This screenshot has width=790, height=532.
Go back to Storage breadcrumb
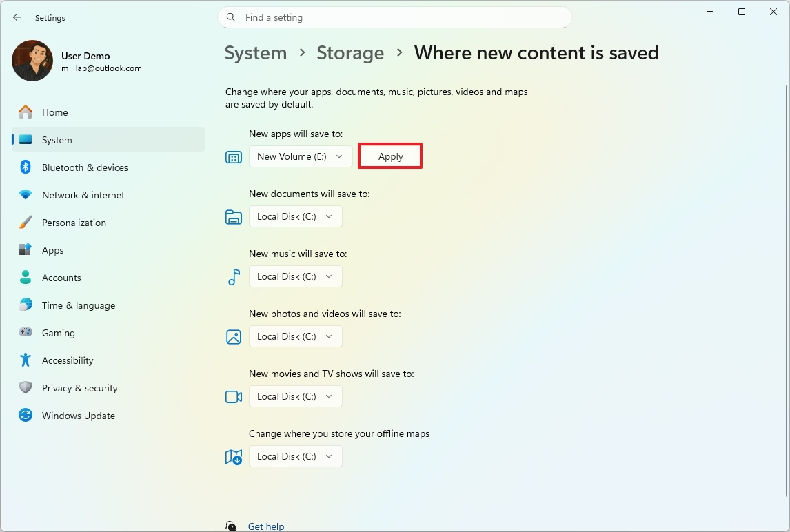(x=350, y=53)
